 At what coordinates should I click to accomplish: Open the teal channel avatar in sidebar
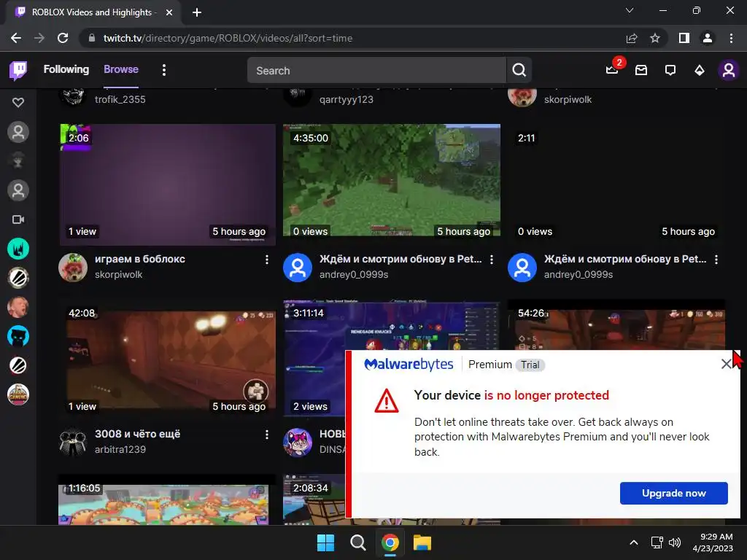18,249
